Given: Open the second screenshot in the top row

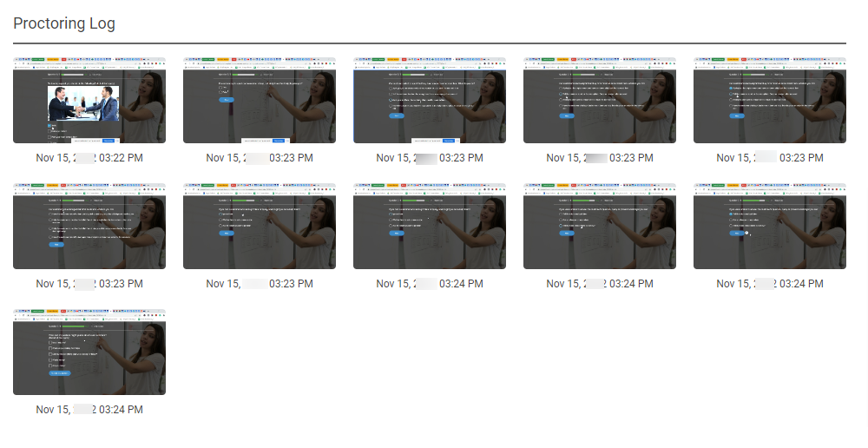Looking at the screenshot, I should (x=260, y=100).
